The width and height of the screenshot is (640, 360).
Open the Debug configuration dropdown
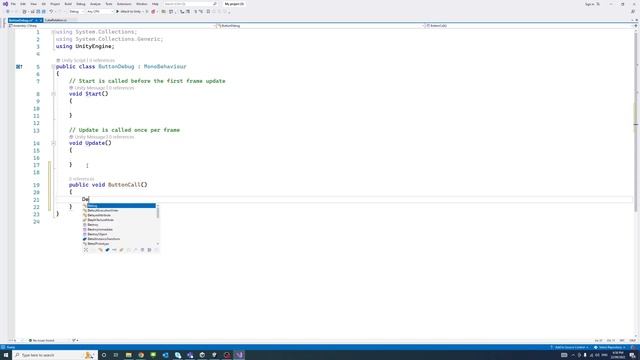click(x=76, y=11)
